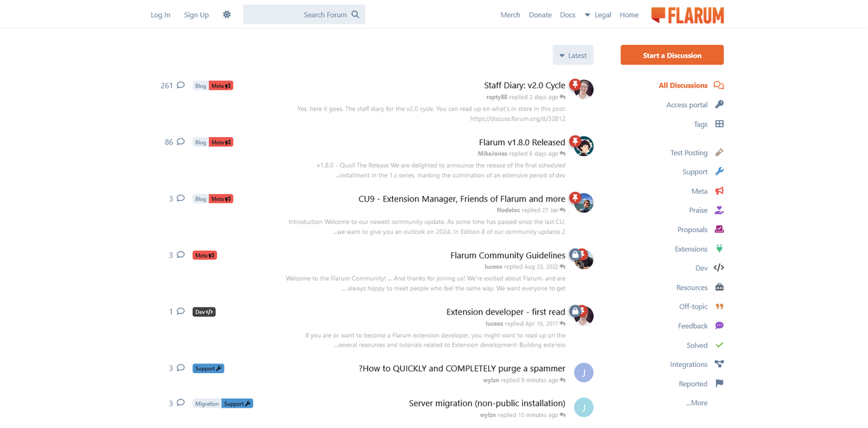Click Sign Up in the header
The image size is (868, 428).
pos(197,15)
